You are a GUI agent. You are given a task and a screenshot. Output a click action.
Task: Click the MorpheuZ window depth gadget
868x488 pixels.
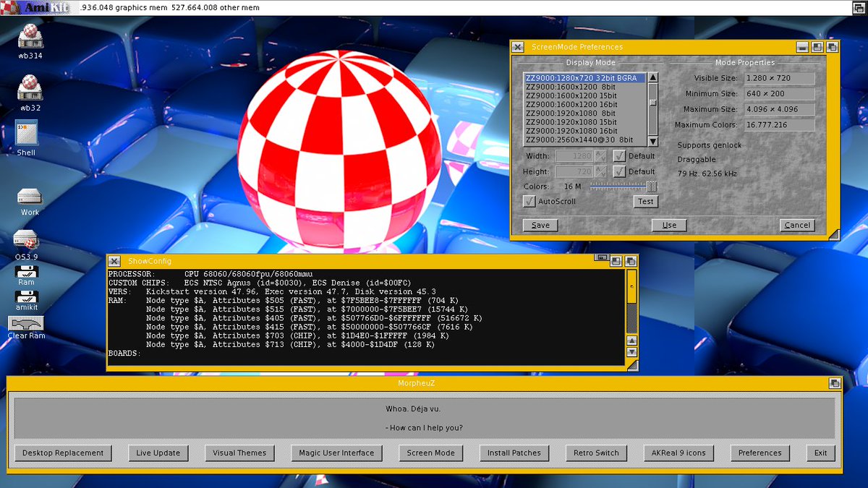click(x=835, y=383)
